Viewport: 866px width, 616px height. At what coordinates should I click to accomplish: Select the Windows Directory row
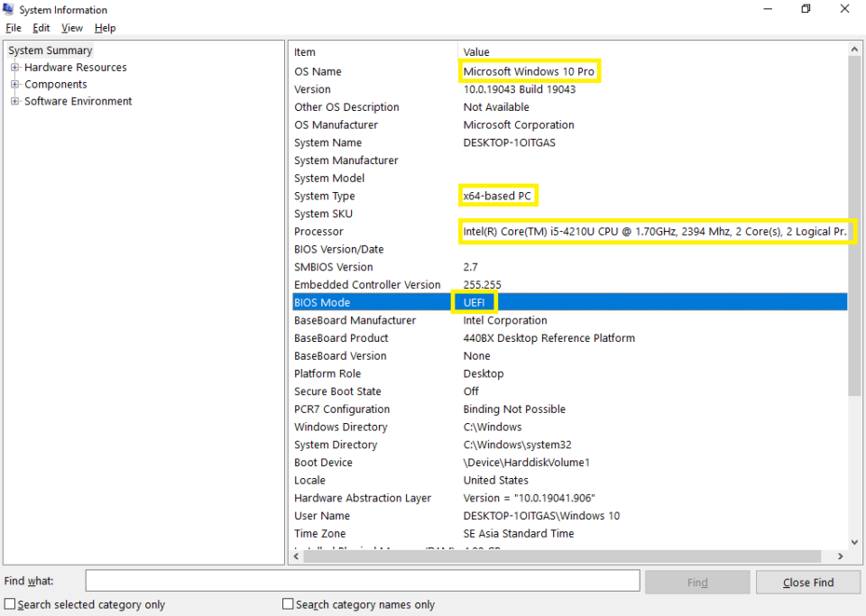(x=569, y=427)
